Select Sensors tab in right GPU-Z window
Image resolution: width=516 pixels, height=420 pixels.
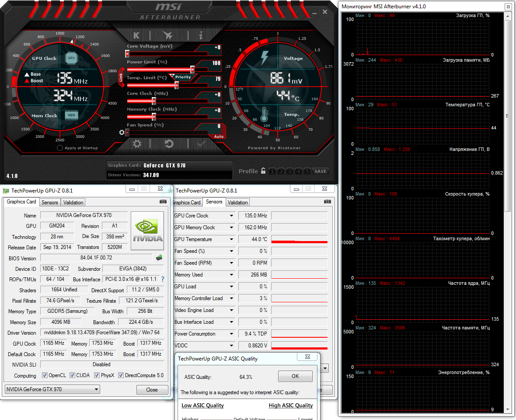pyautogui.click(x=214, y=202)
